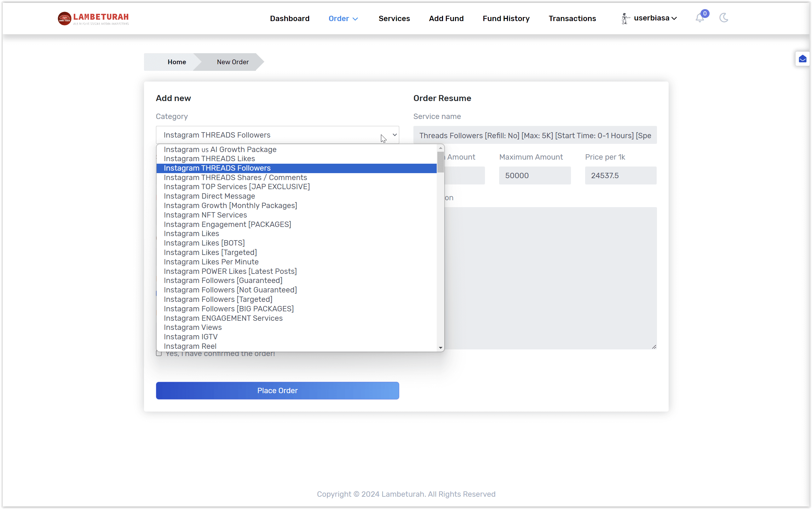Select 'Instagram Reel' from the category list
The image size is (812, 509).
tap(190, 346)
